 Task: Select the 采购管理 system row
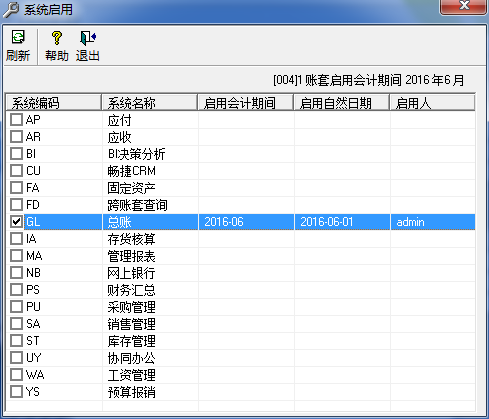pos(241,307)
